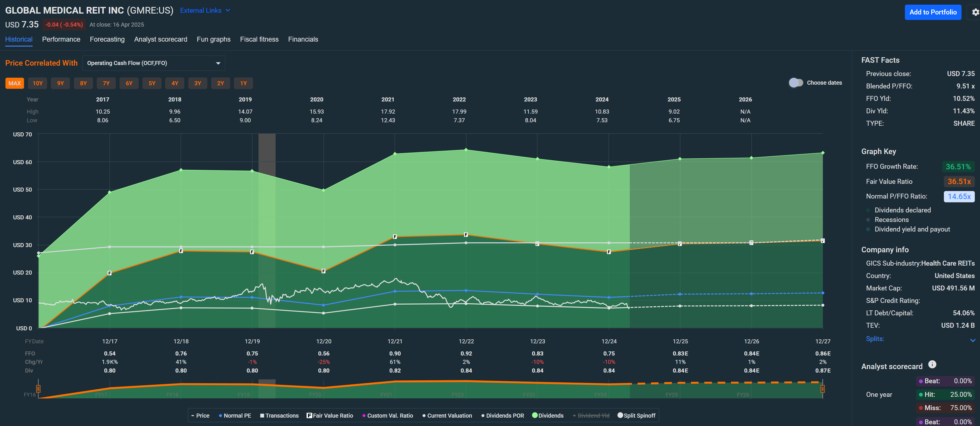Toggle the Dividends legend green circle
Viewport: 980px width, 426px height.
(535, 415)
